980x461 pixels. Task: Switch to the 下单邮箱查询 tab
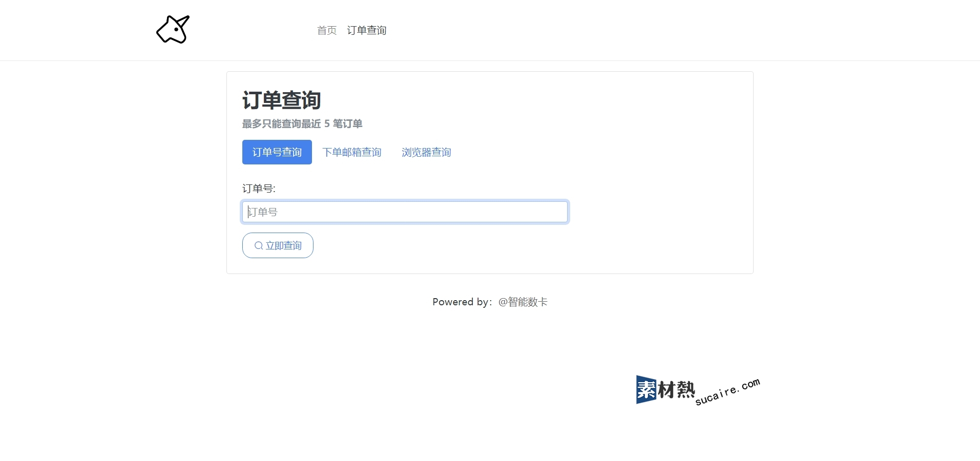[351, 153]
